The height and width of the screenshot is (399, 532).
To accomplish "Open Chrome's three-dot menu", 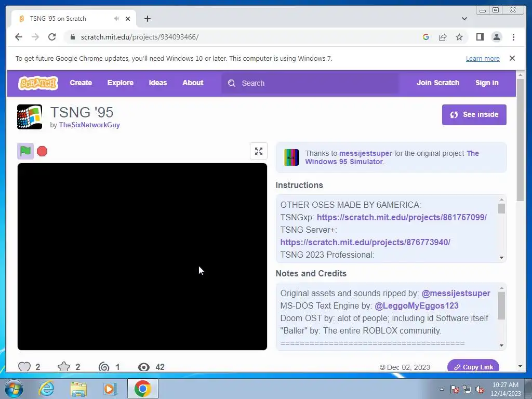I will 513,37.
